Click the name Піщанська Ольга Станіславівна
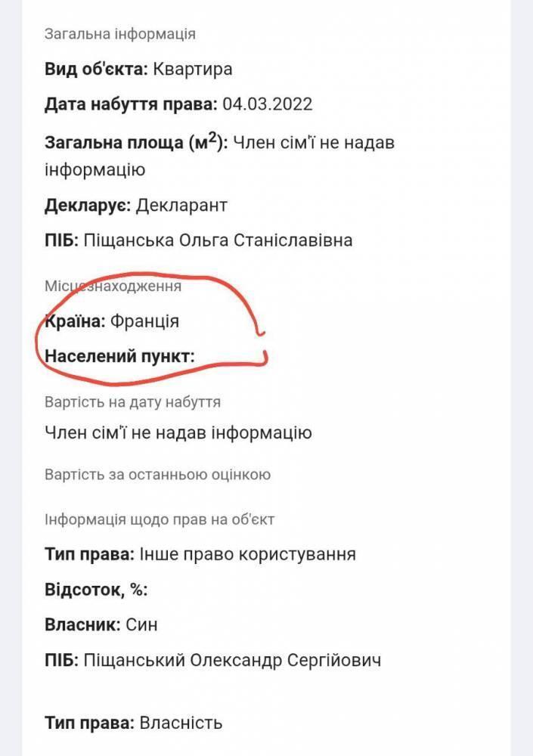The image size is (533, 756). pyautogui.click(x=218, y=240)
